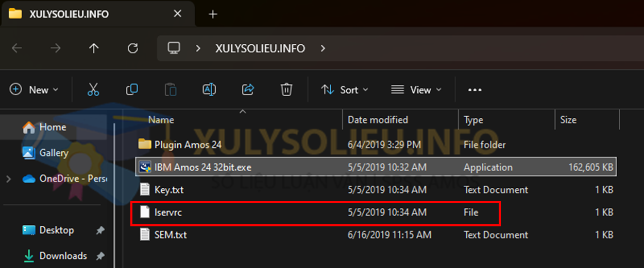
Task: Click the pin icon next to Desktop
Action: pyautogui.click(x=100, y=230)
